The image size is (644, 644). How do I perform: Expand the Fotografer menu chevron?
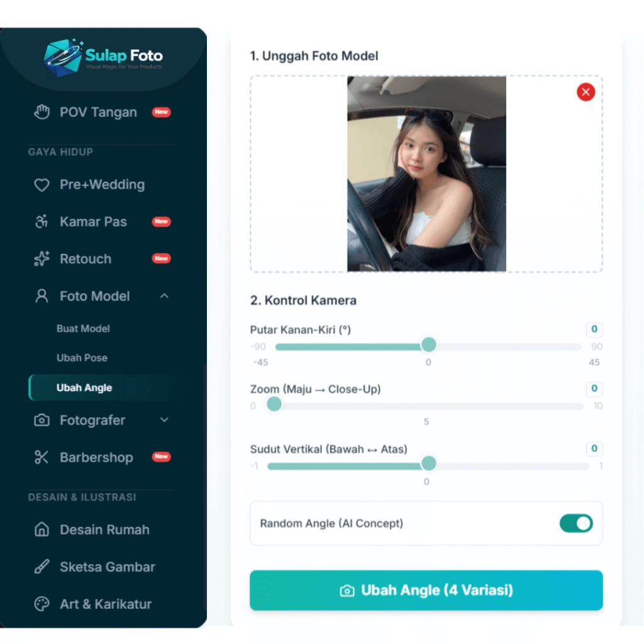[164, 419]
